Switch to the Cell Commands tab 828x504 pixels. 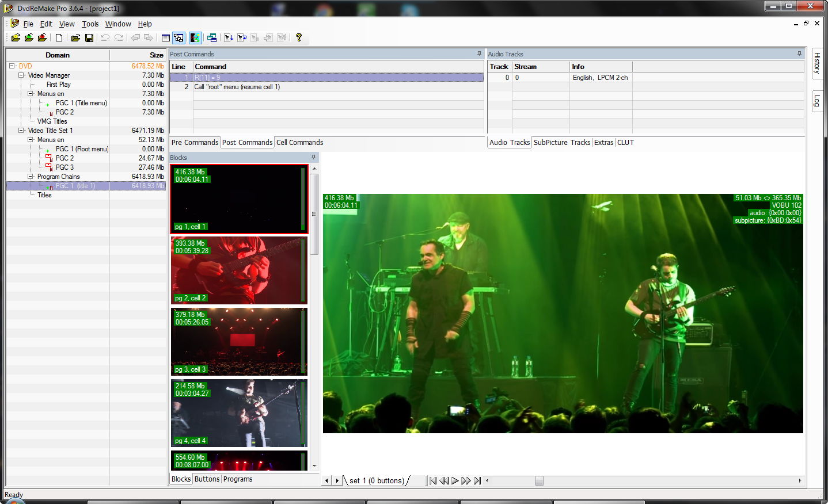tap(299, 143)
